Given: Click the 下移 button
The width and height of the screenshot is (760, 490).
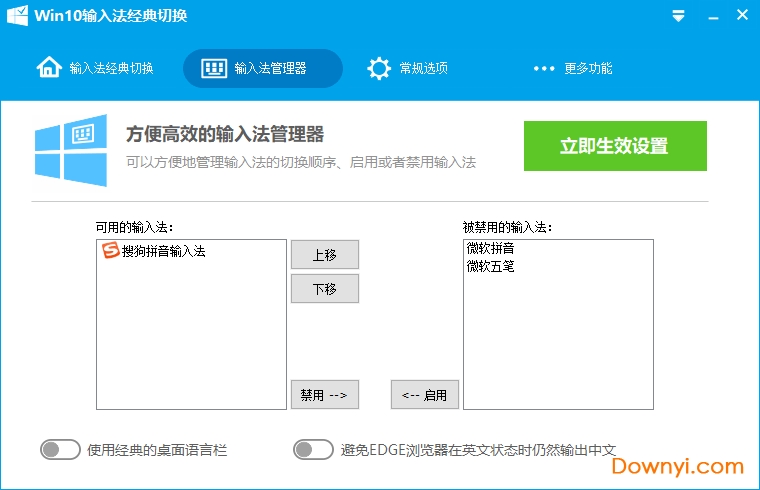Looking at the screenshot, I should pyautogui.click(x=324, y=289).
